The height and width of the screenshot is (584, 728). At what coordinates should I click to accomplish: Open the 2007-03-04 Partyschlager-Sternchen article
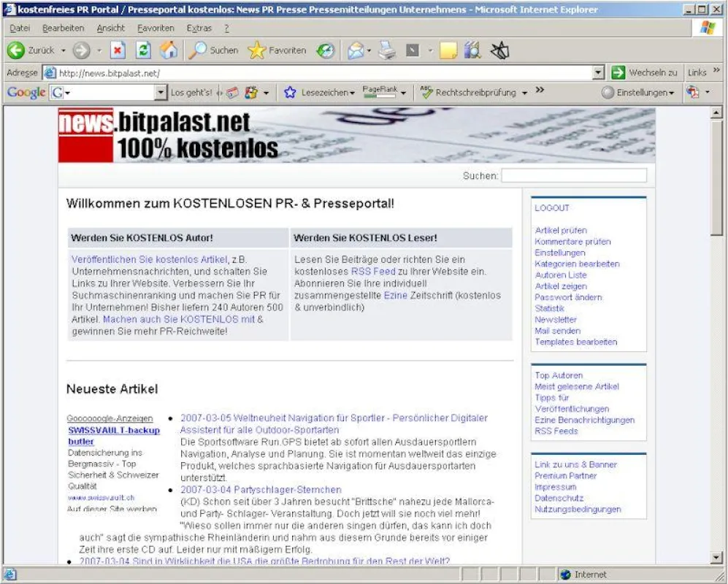[261, 490]
